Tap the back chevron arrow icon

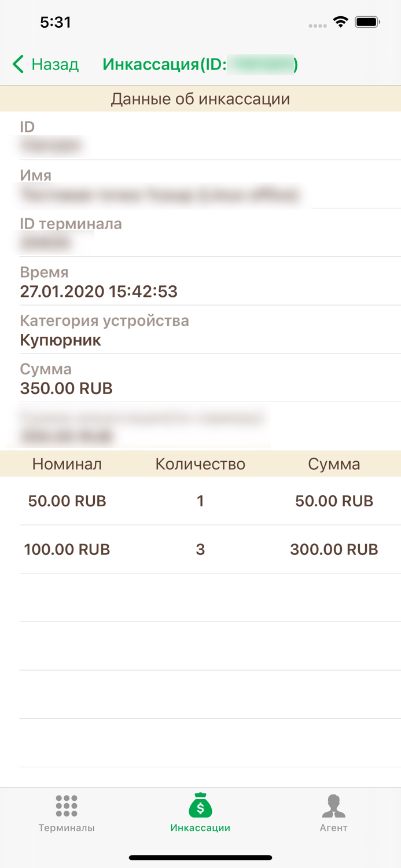(17, 64)
